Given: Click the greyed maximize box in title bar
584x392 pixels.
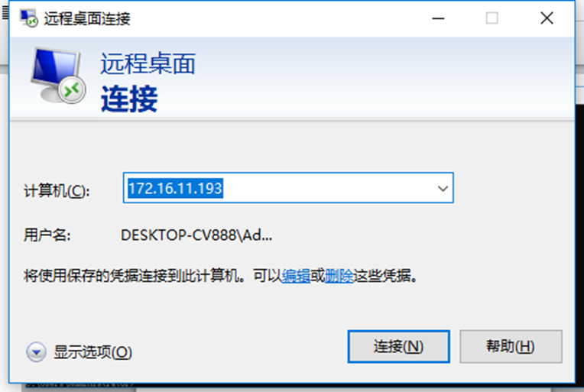Looking at the screenshot, I should (x=492, y=18).
